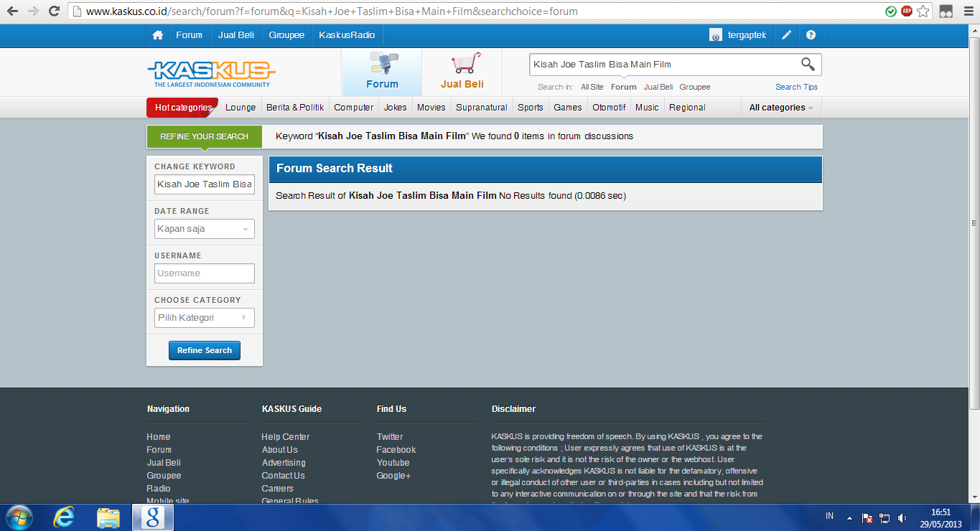This screenshot has width=980, height=531.
Task: Click the taskbar volume speaker icon
Action: coord(902,517)
